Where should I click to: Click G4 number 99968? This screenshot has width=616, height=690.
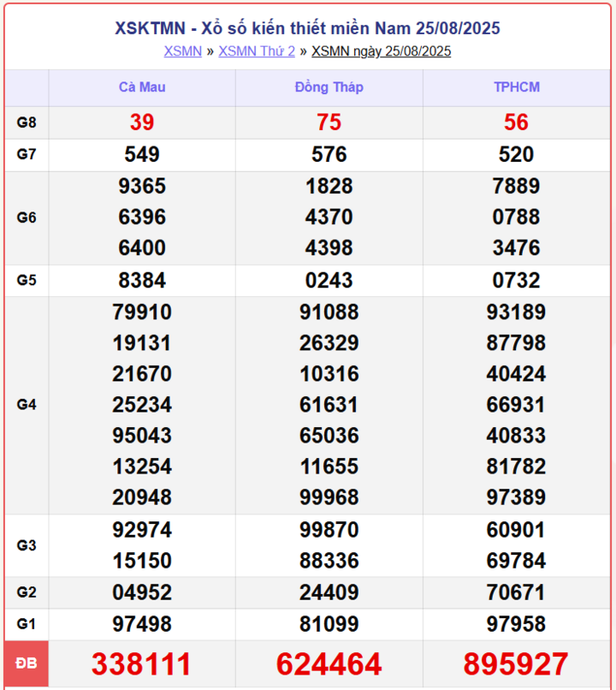[x=329, y=497]
